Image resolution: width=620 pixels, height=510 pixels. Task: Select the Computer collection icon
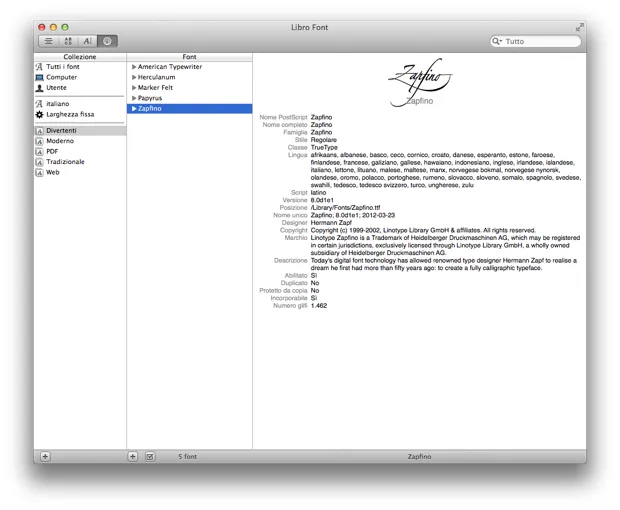click(x=39, y=77)
